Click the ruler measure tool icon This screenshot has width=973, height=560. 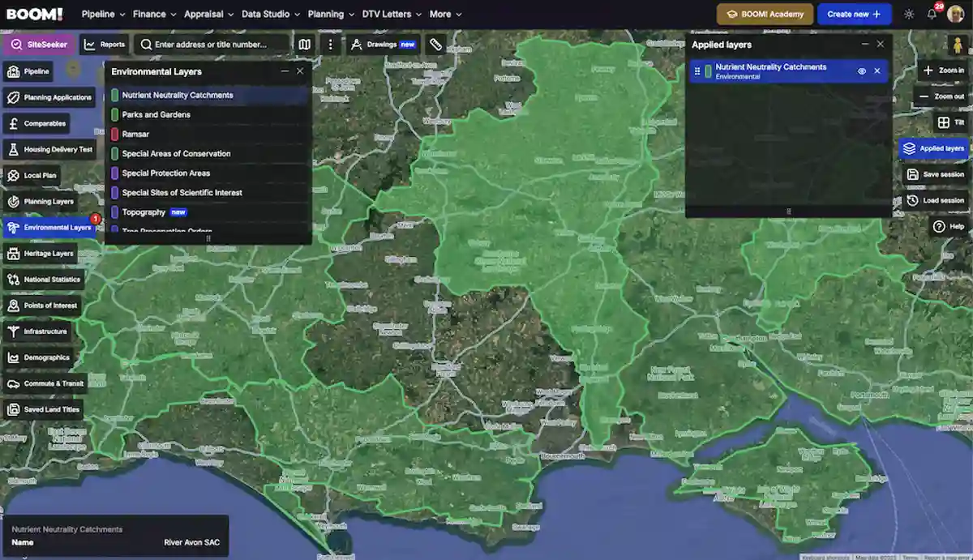(435, 45)
